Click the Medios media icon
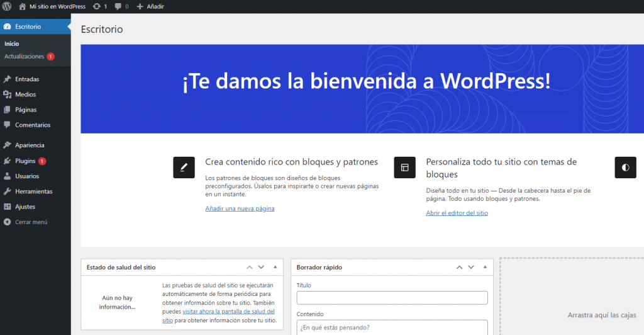The width and height of the screenshot is (644, 335). 7,94
